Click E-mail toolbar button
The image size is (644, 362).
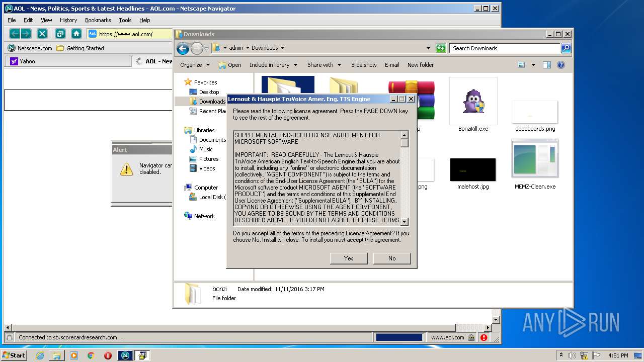click(392, 65)
